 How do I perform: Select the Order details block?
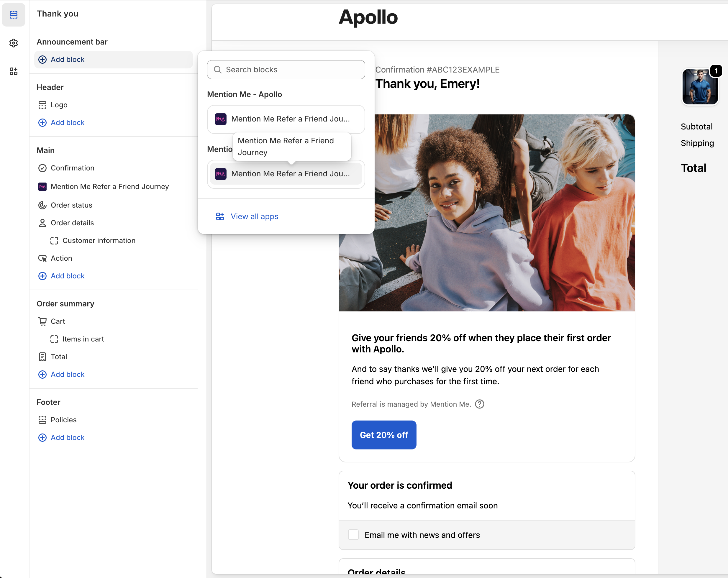point(72,223)
